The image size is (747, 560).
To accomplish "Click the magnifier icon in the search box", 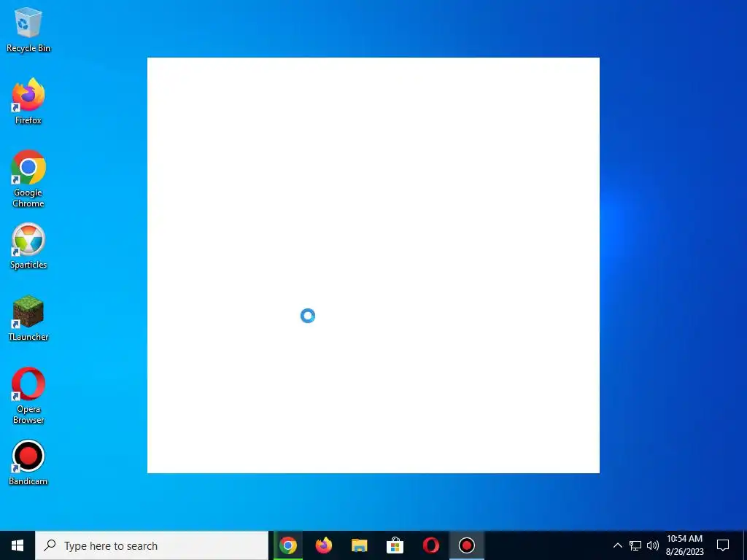I will pos(50,545).
